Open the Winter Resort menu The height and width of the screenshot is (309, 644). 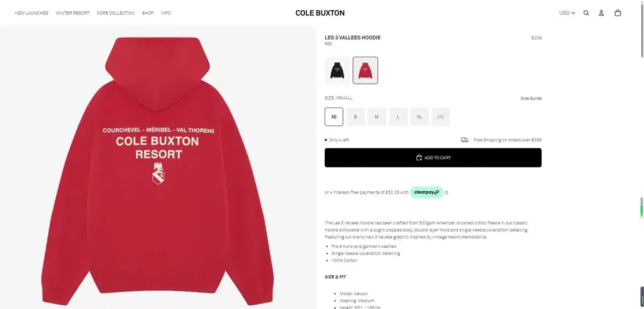pyautogui.click(x=72, y=13)
